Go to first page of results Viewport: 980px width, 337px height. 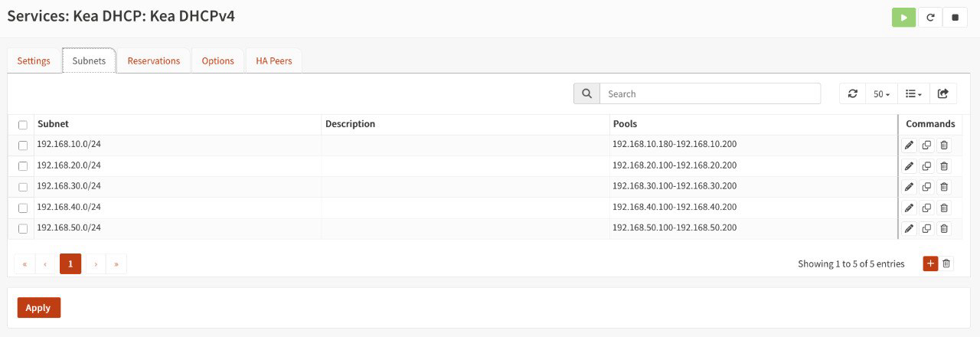click(24, 264)
